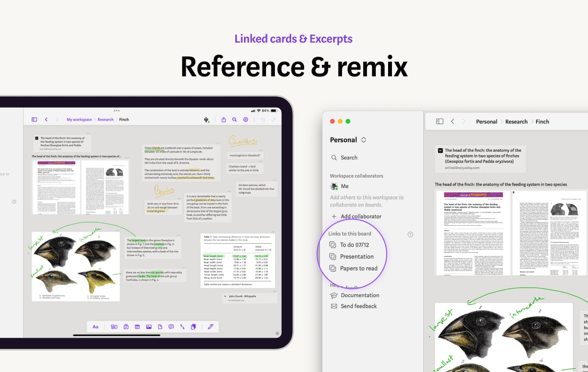
Task: Open the Presentation linked board
Action: coord(352,256)
